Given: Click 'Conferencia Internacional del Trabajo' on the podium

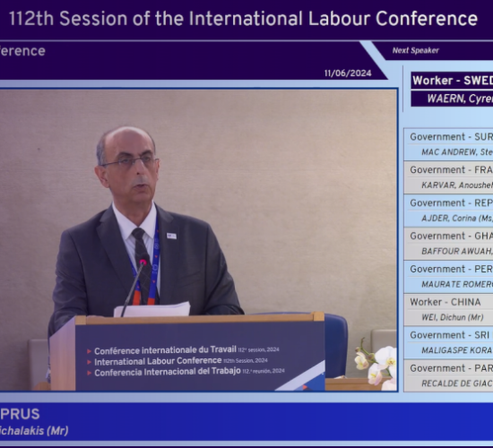Looking at the screenshot, I should coord(168,372).
